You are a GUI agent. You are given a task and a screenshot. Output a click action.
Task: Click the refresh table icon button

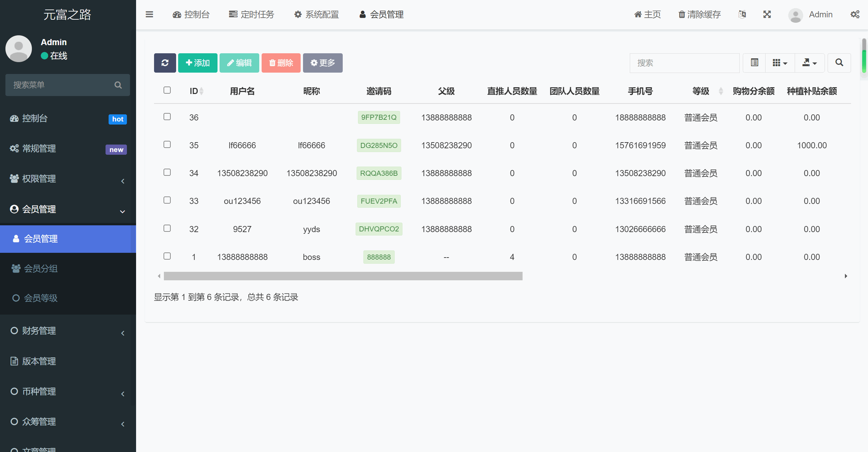click(165, 63)
